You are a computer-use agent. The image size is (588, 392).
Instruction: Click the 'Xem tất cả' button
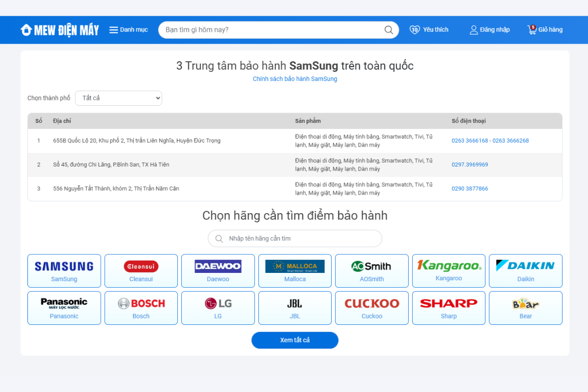pyautogui.click(x=295, y=340)
